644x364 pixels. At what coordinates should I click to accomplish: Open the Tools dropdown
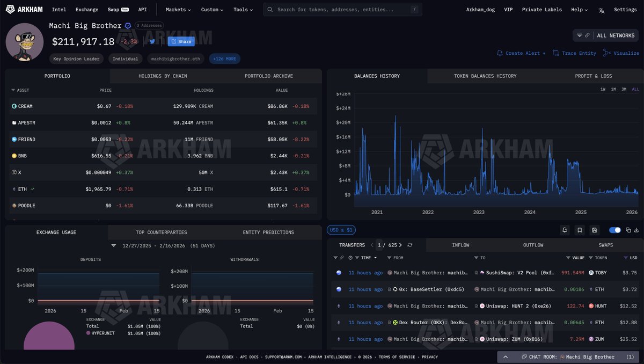[x=241, y=9]
